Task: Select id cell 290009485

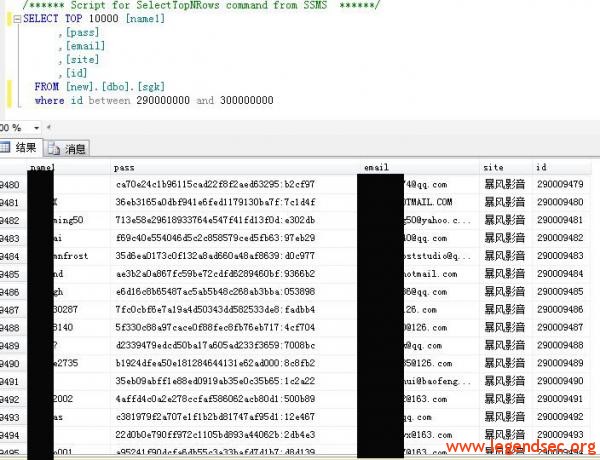Action: [x=560, y=292]
